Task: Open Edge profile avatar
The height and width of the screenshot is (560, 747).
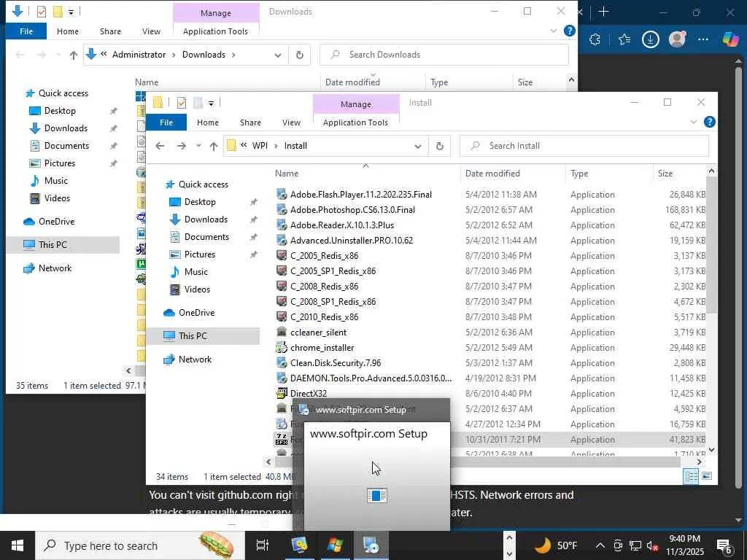Action: tap(677, 39)
